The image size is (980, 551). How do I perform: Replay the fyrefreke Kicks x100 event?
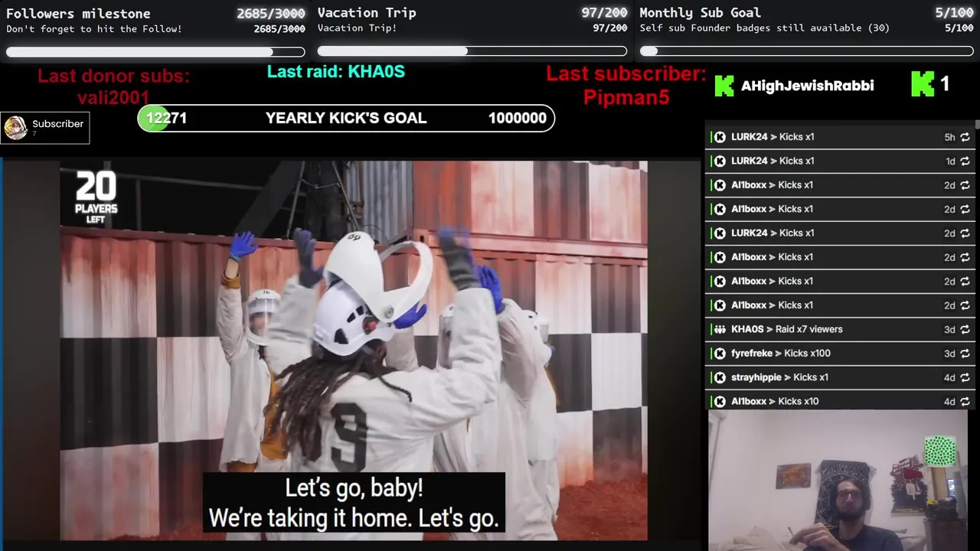coord(965,353)
